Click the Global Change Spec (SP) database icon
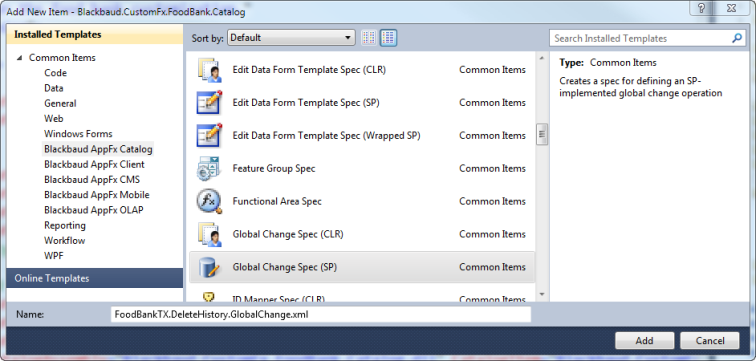The width and height of the screenshot is (756, 361). pos(209,267)
